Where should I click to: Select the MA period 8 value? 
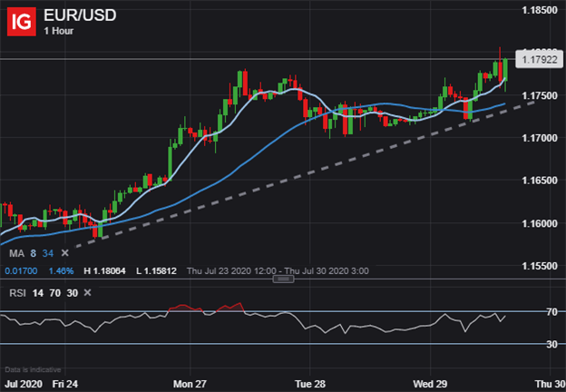[34, 253]
